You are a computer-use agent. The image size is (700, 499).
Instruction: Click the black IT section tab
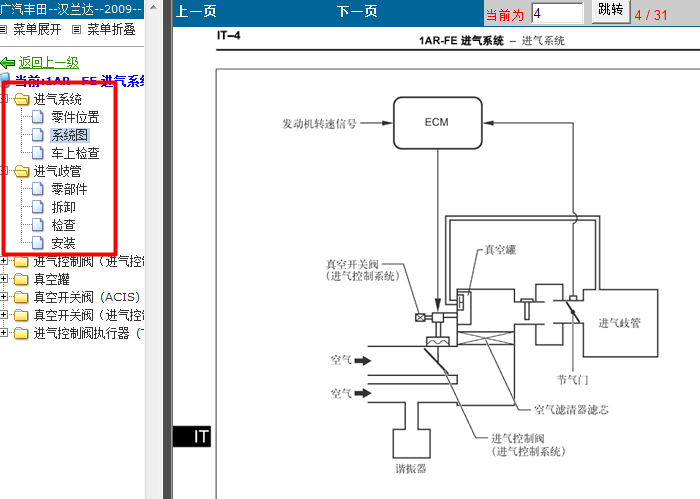[x=192, y=437]
